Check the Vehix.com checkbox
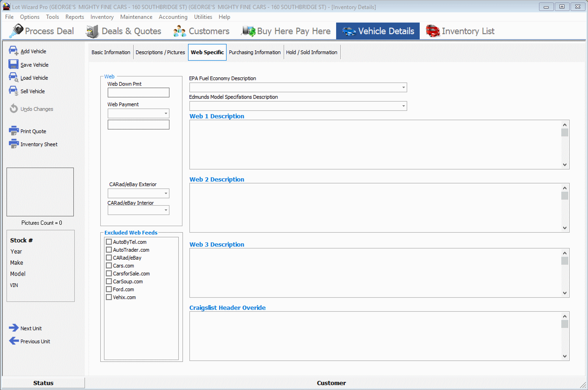Viewport: 588px width, 390px height. pos(109,297)
